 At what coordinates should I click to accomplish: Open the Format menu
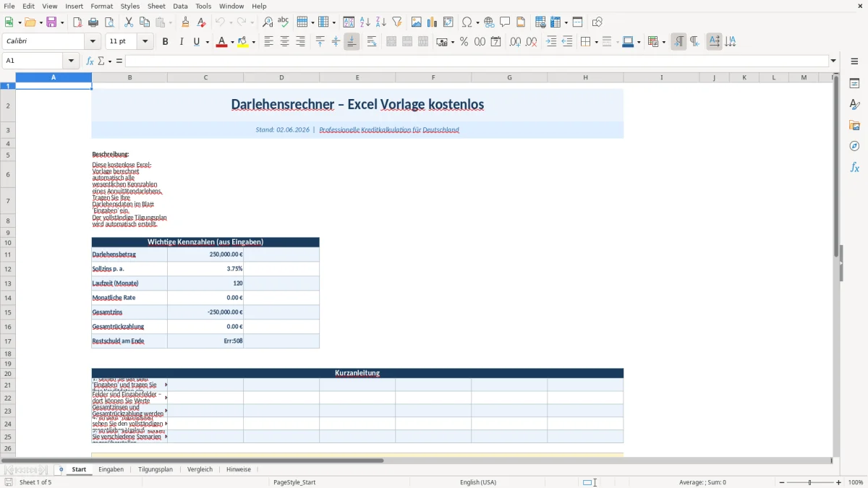click(x=101, y=6)
